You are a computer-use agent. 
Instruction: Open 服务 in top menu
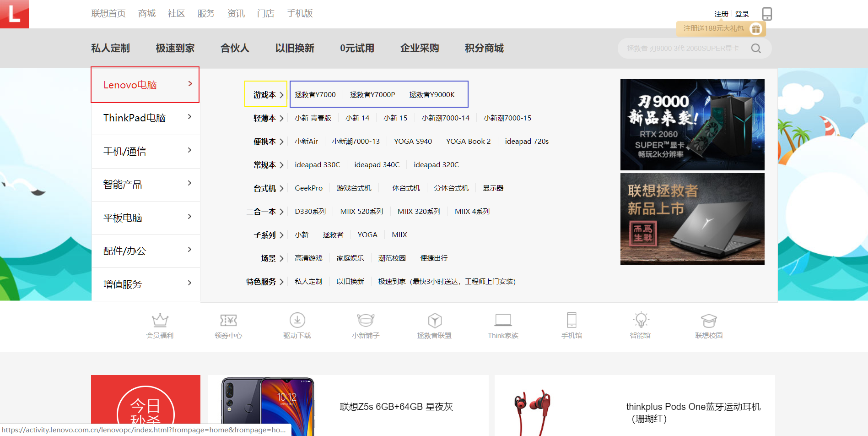(206, 14)
